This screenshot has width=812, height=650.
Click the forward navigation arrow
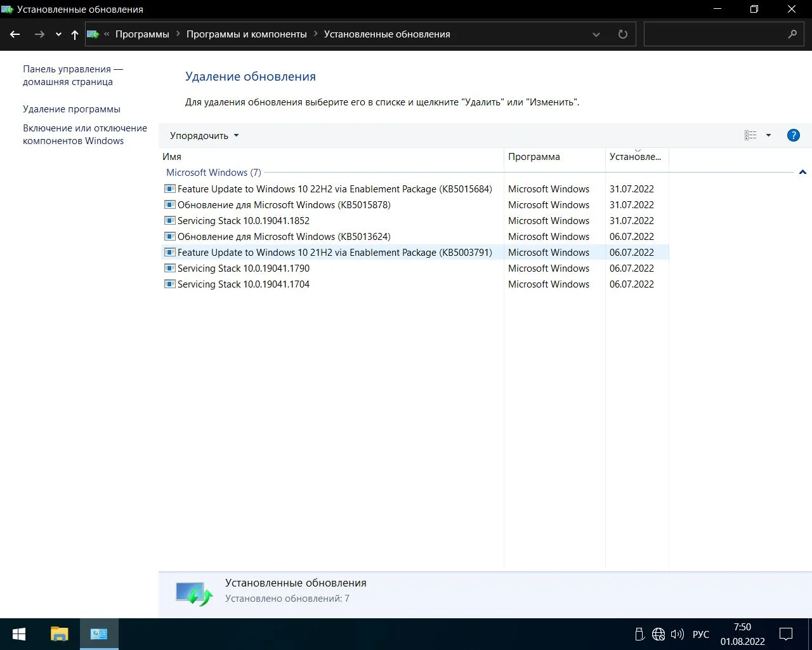(x=39, y=34)
